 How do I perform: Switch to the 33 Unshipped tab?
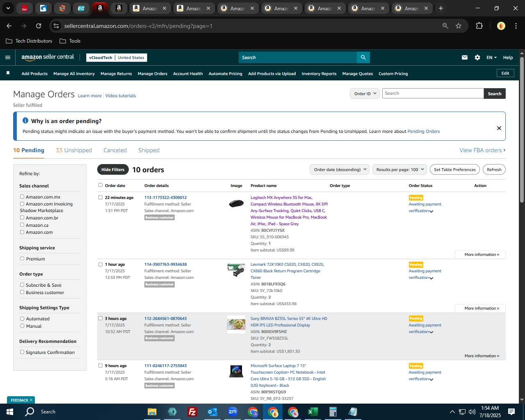[x=74, y=150]
